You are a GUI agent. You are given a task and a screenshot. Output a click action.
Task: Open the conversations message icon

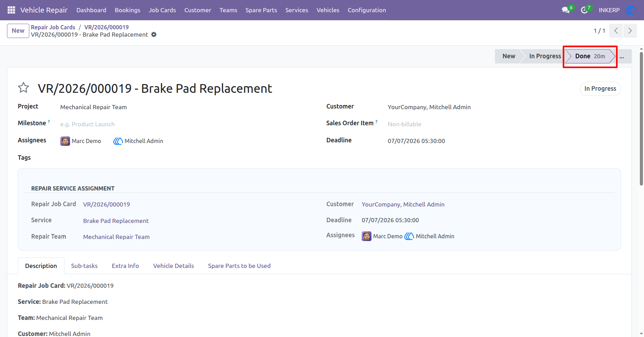coord(566,10)
